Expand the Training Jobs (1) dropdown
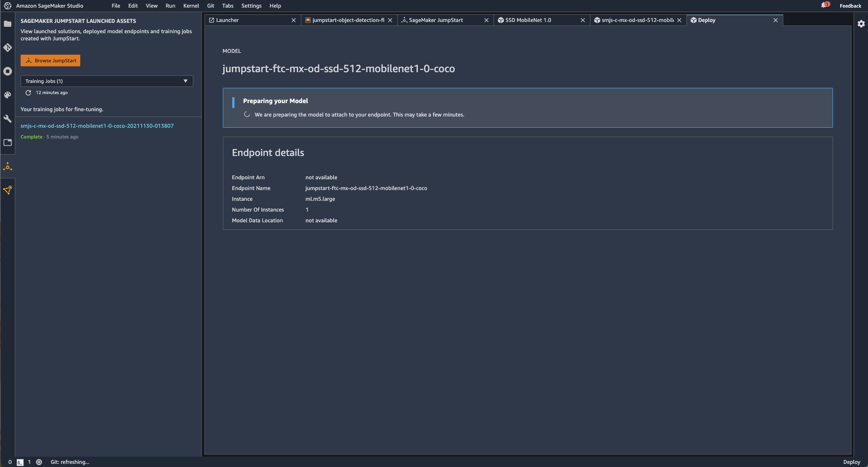 107,81
